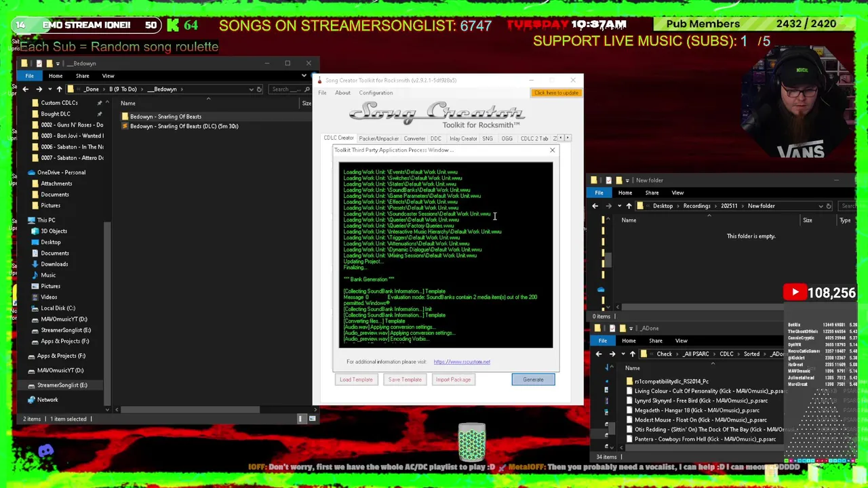868x488 pixels.
Task: Go up one level in _ADone window
Action: pos(633,354)
